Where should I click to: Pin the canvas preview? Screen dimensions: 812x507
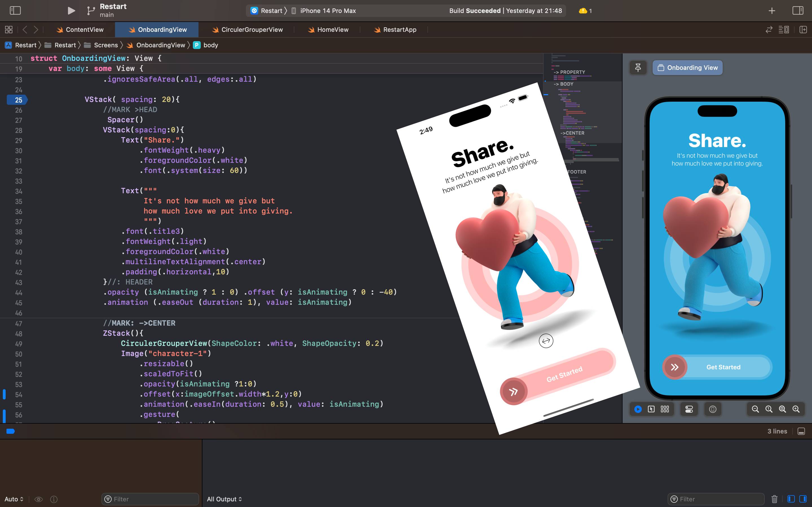638,68
